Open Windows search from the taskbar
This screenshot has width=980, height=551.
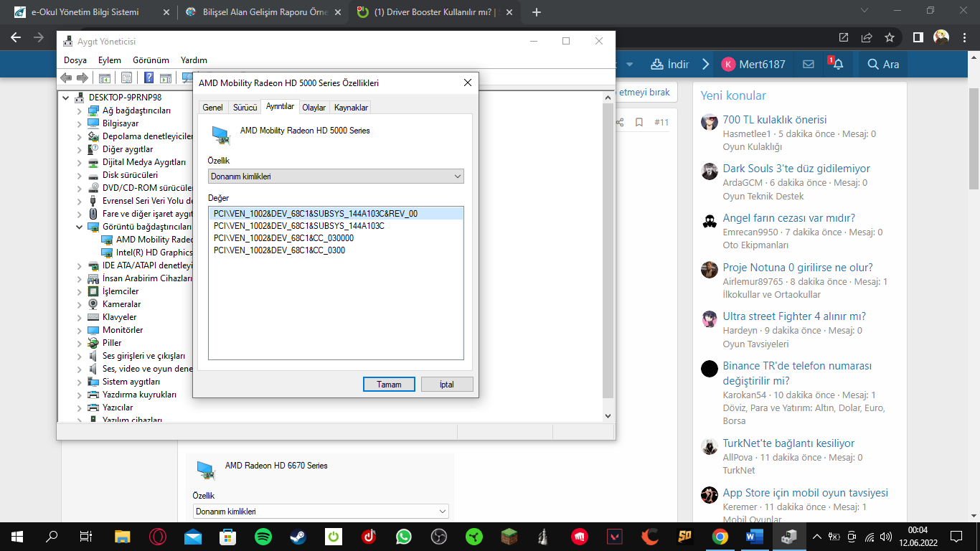[x=52, y=537]
